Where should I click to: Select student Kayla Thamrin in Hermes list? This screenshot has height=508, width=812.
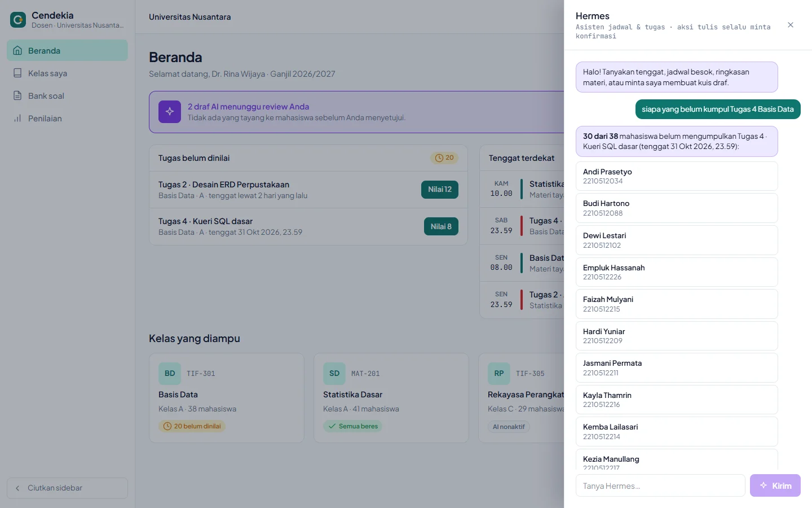click(677, 400)
